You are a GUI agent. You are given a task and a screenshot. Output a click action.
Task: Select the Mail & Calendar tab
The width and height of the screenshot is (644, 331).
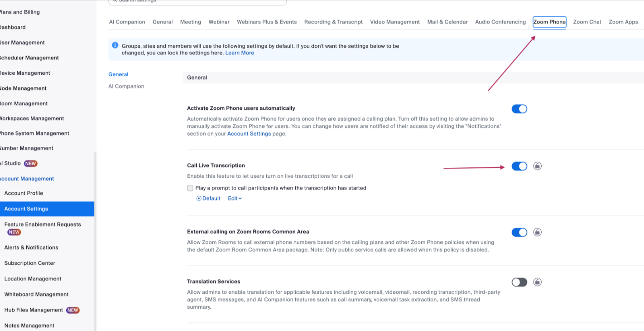click(447, 22)
